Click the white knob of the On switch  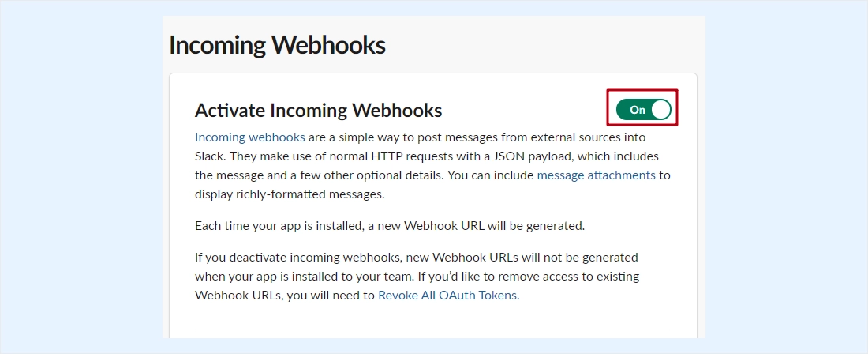click(660, 110)
